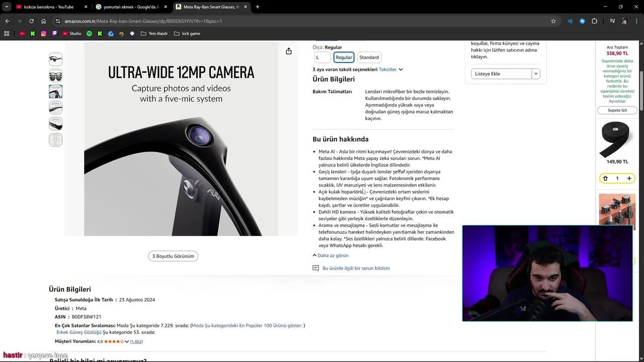Select size Regular

click(x=344, y=57)
